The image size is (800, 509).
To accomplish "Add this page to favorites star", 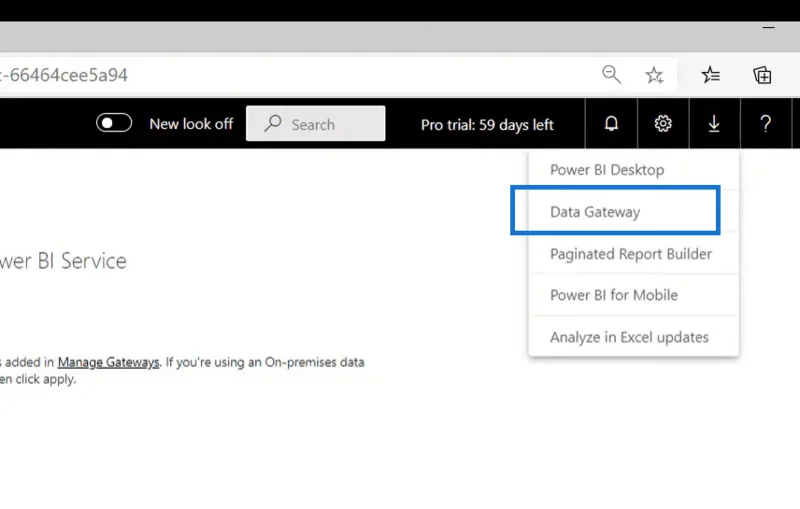I will click(x=654, y=75).
